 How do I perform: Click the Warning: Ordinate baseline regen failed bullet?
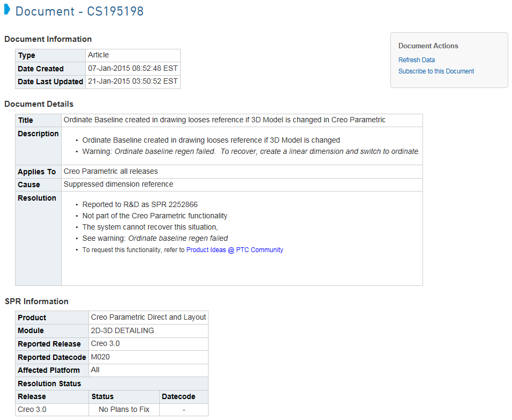click(x=251, y=152)
